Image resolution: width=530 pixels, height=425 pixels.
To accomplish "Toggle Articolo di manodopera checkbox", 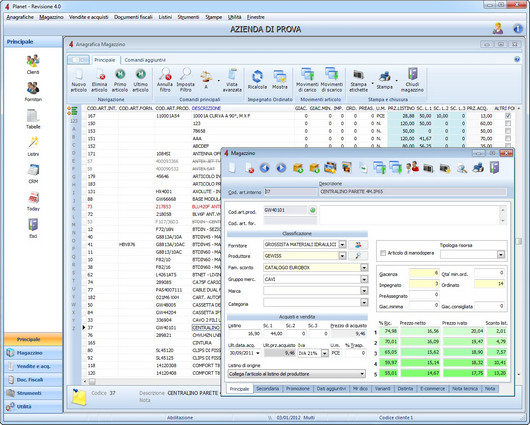I will (383, 253).
